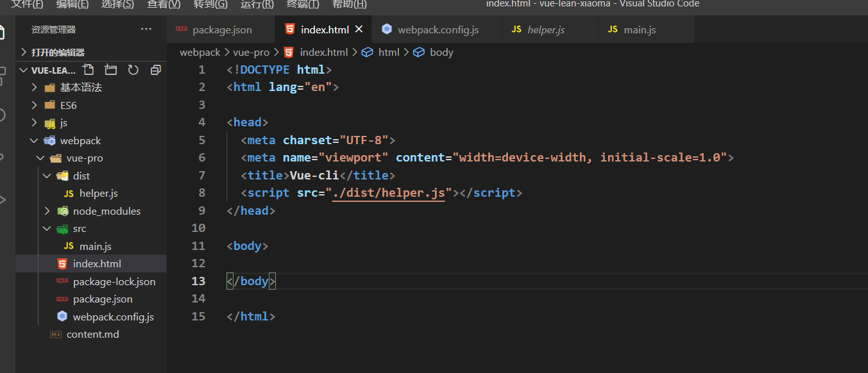
Task: Click the ./dist/helper.js script path link
Action: coord(389,192)
